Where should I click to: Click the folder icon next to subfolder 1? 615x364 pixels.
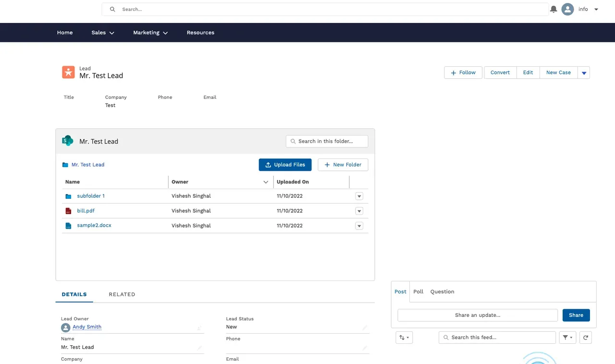click(x=68, y=196)
